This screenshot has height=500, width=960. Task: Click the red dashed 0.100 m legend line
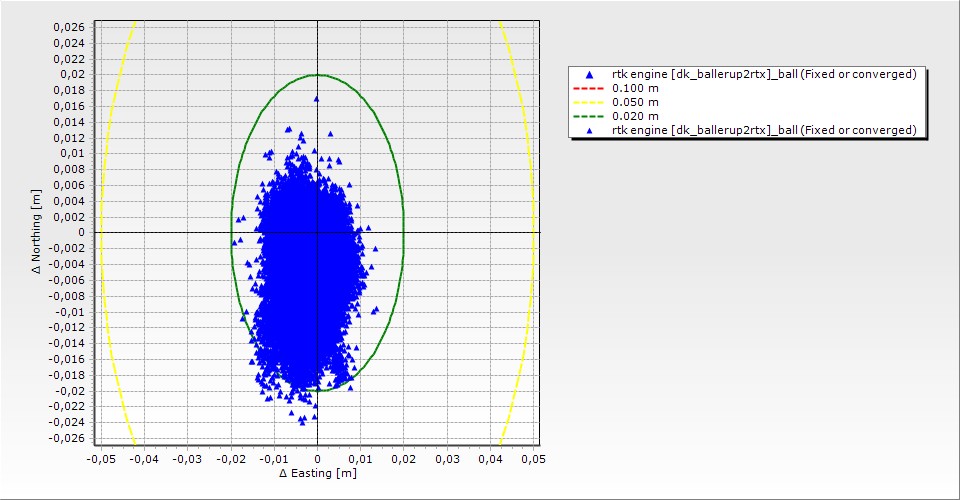[x=588, y=88]
